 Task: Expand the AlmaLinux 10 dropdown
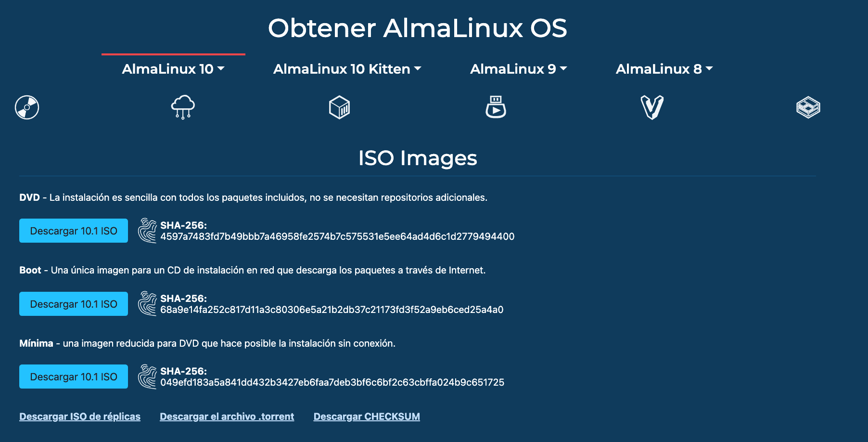pos(173,69)
